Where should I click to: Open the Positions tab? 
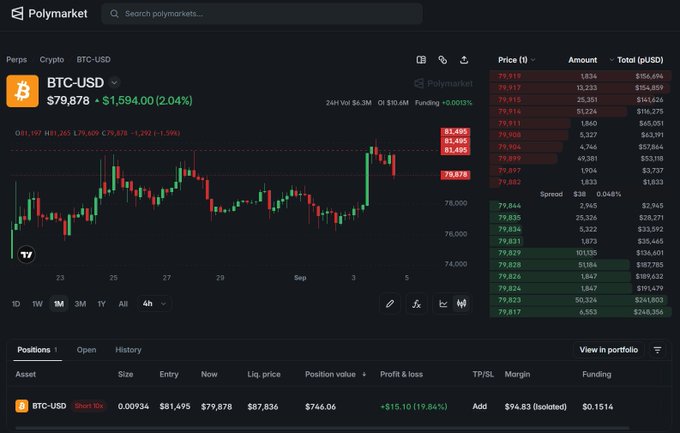(x=37, y=350)
